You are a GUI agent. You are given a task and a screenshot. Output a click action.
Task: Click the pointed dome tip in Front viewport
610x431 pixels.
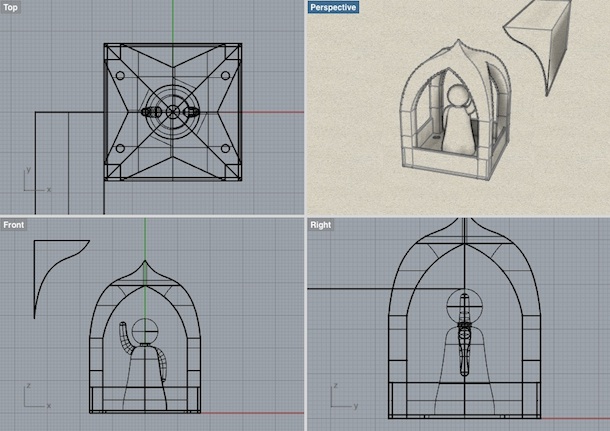pos(146,263)
